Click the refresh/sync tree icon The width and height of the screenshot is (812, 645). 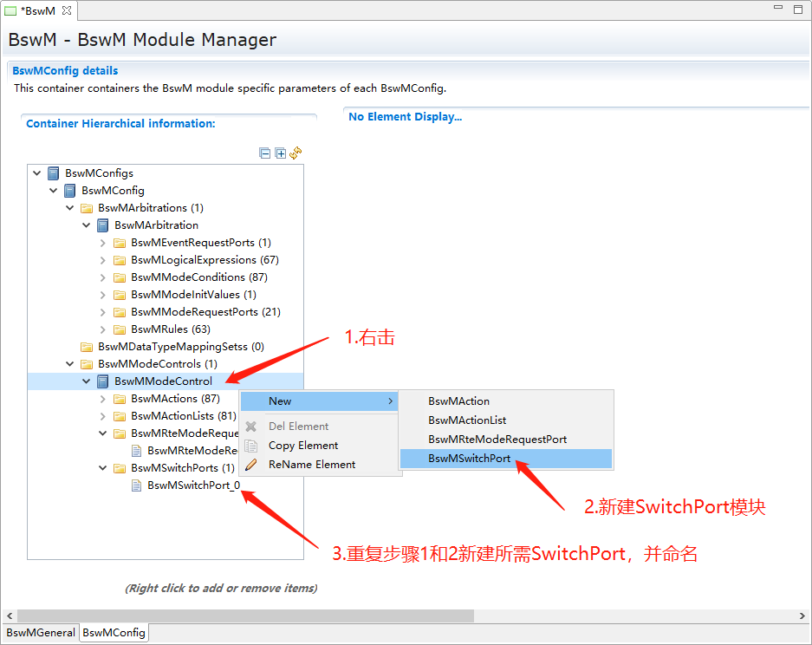[x=296, y=153]
